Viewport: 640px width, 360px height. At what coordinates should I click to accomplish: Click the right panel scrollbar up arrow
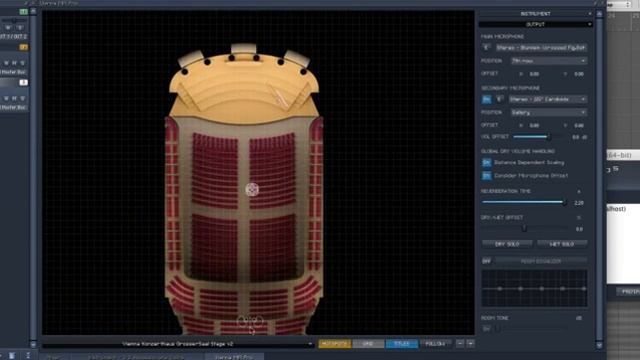(x=599, y=14)
